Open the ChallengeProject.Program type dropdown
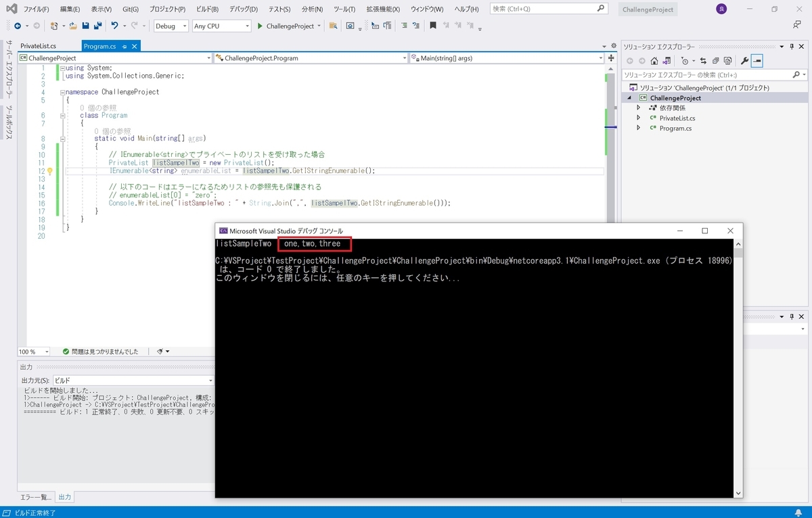Image resolution: width=812 pixels, height=518 pixels. 311,58
